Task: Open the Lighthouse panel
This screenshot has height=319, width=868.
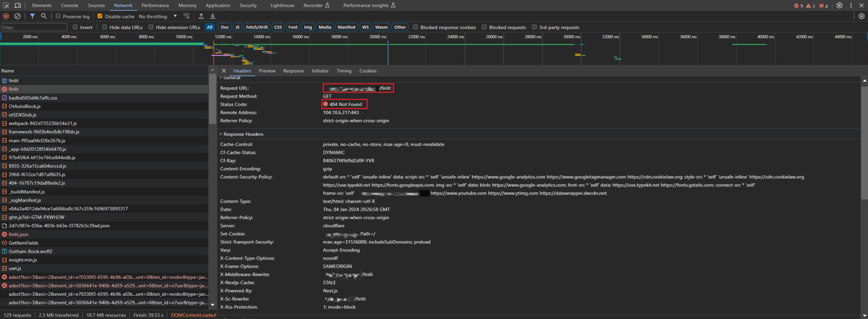Action: coord(282,5)
